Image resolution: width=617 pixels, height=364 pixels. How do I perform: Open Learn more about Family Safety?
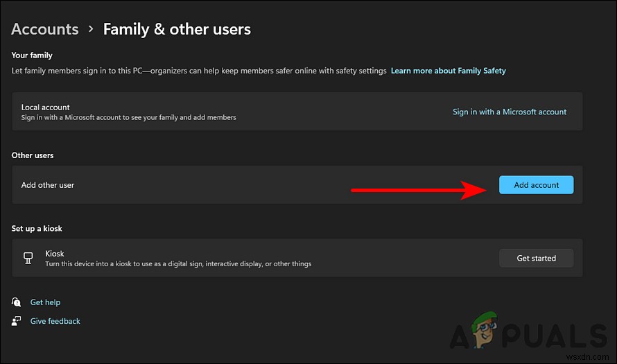(448, 71)
